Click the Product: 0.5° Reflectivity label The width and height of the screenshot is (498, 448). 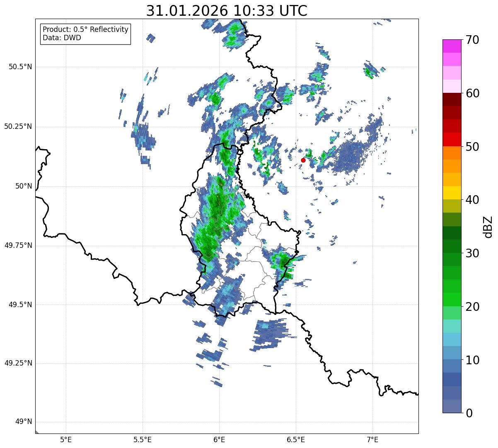click(86, 29)
